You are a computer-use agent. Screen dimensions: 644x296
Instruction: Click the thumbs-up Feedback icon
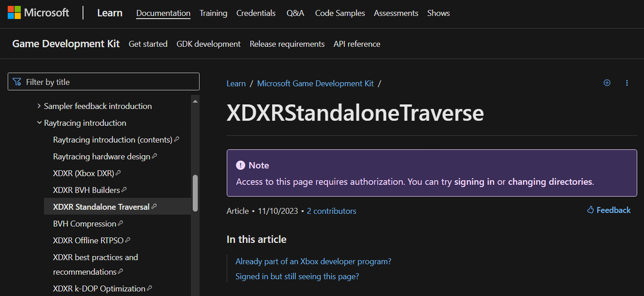pyautogui.click(x=590, y=210)
